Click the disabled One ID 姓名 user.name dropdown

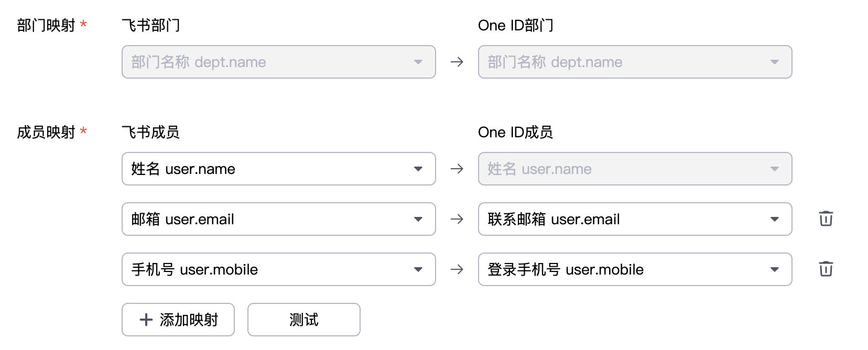pyautogui.click(x=635, y=169)
